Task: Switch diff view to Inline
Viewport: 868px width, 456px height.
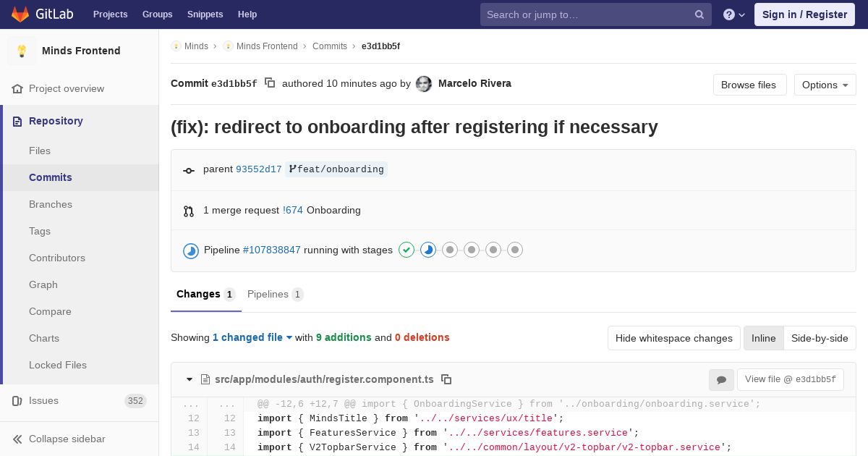Action: click(763, 338)
